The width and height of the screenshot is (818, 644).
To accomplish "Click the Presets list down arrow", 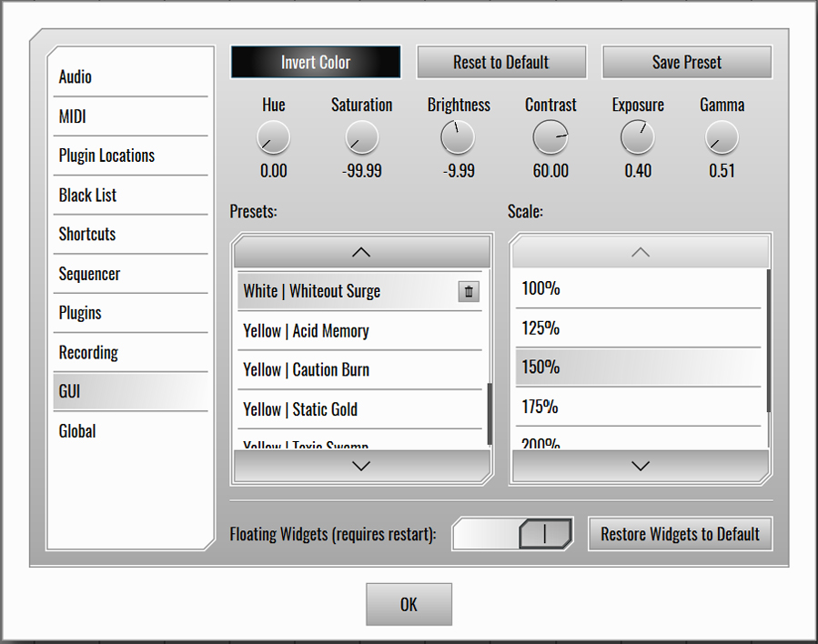I will 361,466.
